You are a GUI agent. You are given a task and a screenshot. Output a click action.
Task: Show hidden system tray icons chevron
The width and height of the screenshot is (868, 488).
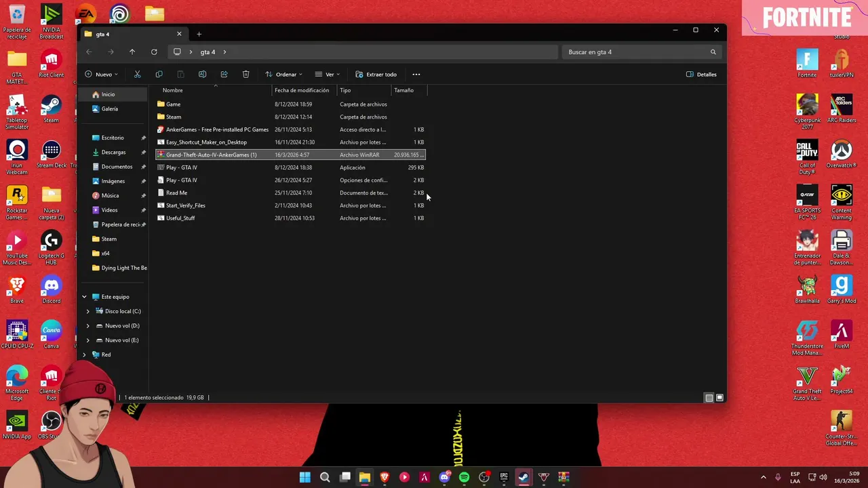[x=763, y=477]
